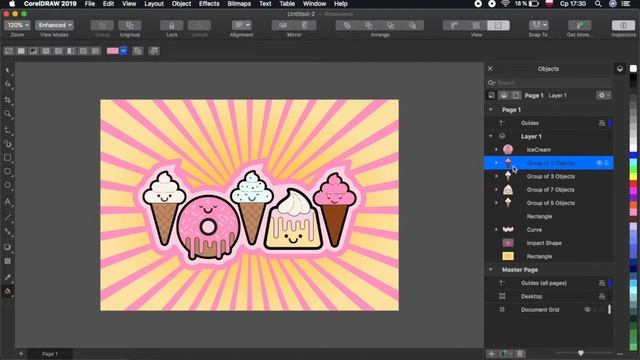This screenshot has height=360, width=640.
Task: Add a page with the plus button
Action: [21, 354]
